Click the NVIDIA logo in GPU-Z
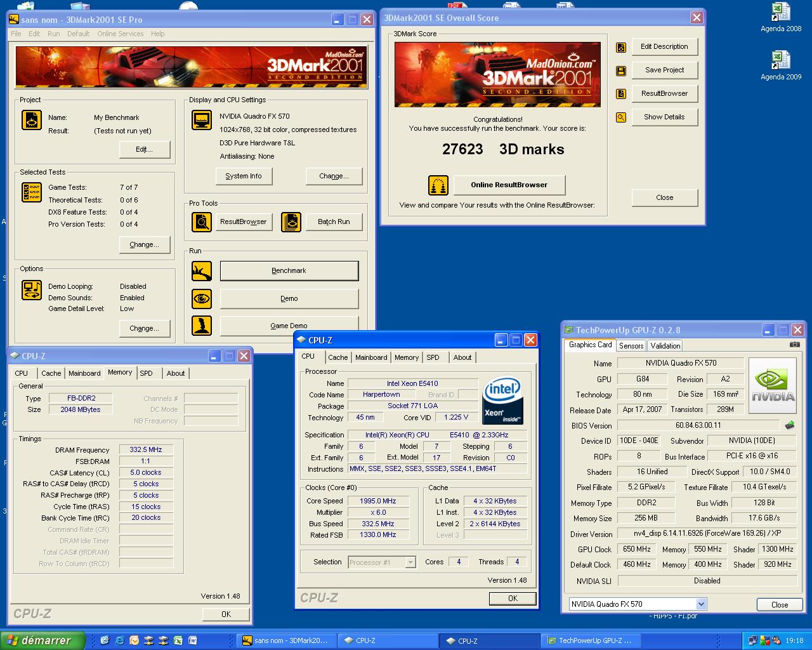 pos(773,386)
